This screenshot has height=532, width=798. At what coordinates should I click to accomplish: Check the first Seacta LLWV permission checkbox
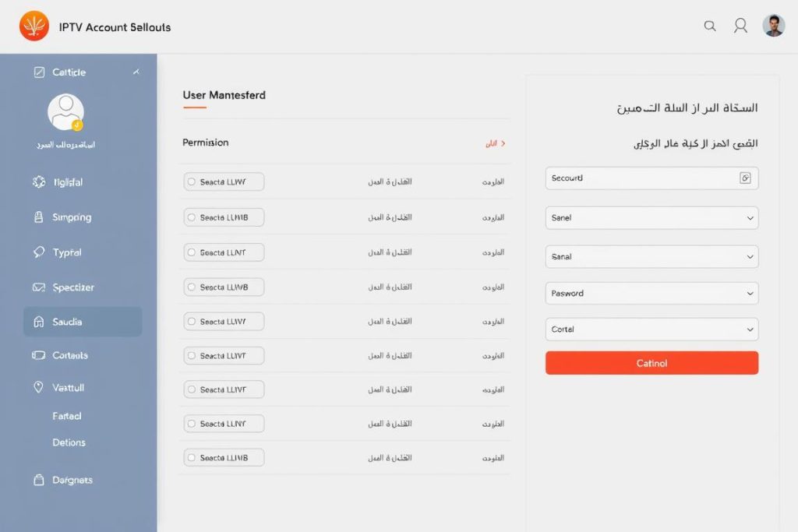point(191,181)
